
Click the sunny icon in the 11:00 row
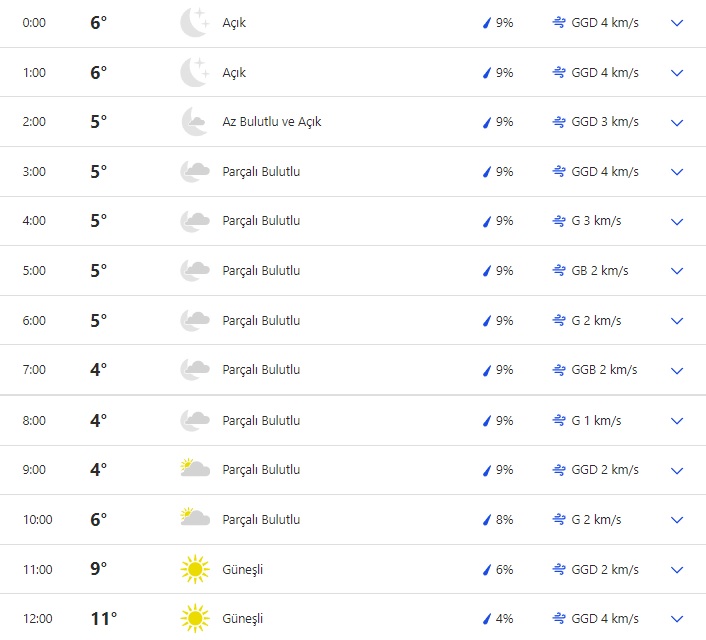pos(194,569)
